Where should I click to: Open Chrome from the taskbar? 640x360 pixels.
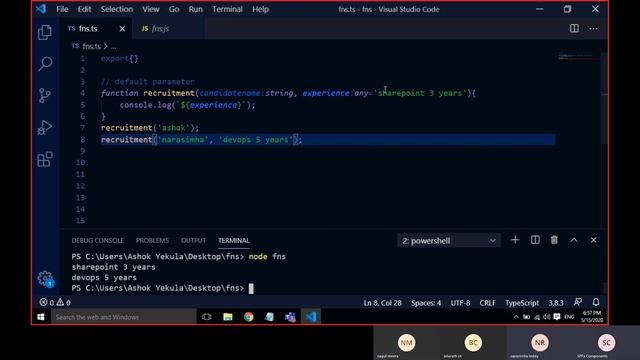point(248,317)
